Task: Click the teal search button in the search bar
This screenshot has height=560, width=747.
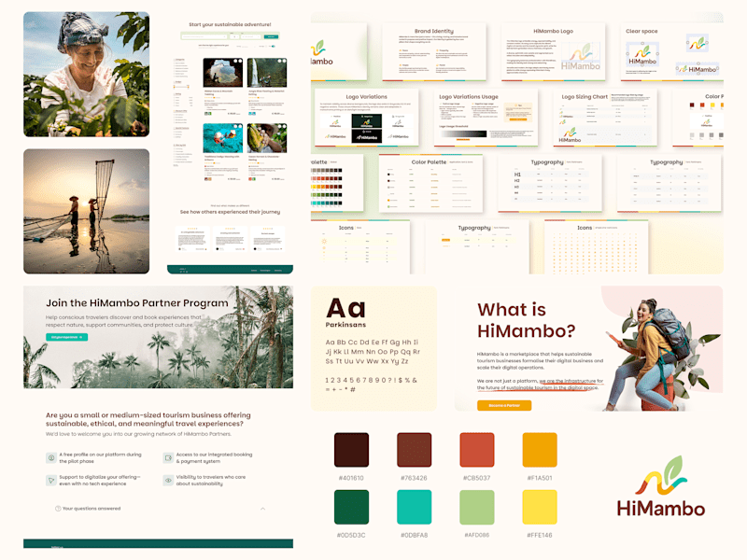Action: point(271,36)
